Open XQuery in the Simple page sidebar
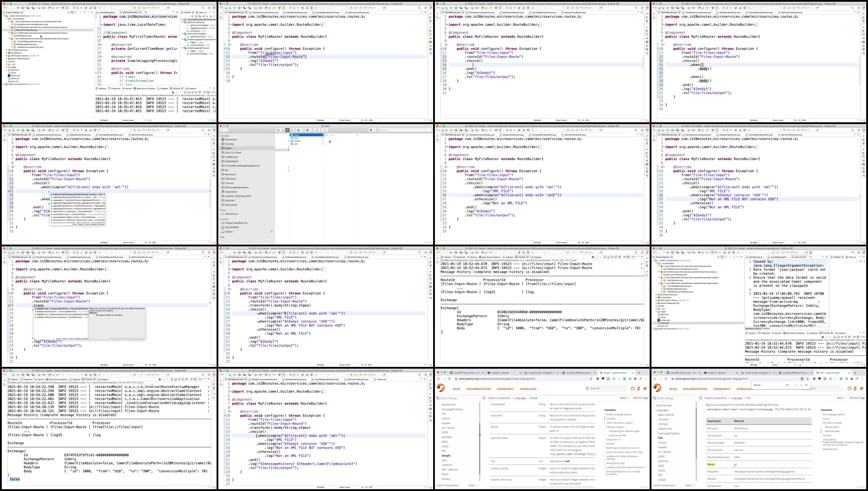The image size is (868, 491). pyautogui.click(x=446, y=479)
